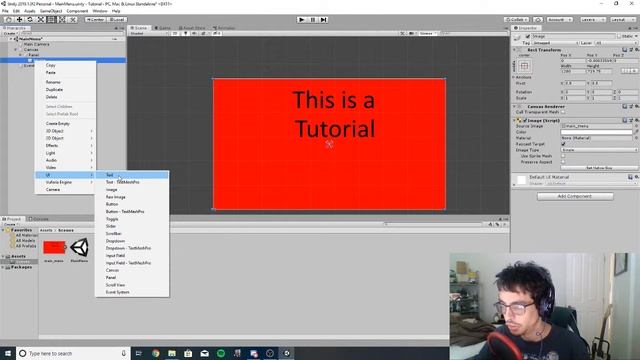Open the Tag dropdown in Inspector
640x360 pixels.
555,43
